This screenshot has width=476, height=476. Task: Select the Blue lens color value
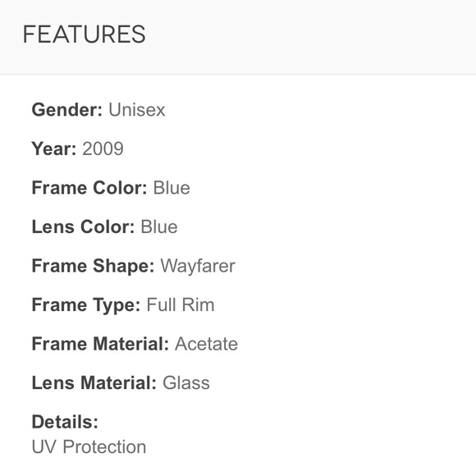point(159,227)
